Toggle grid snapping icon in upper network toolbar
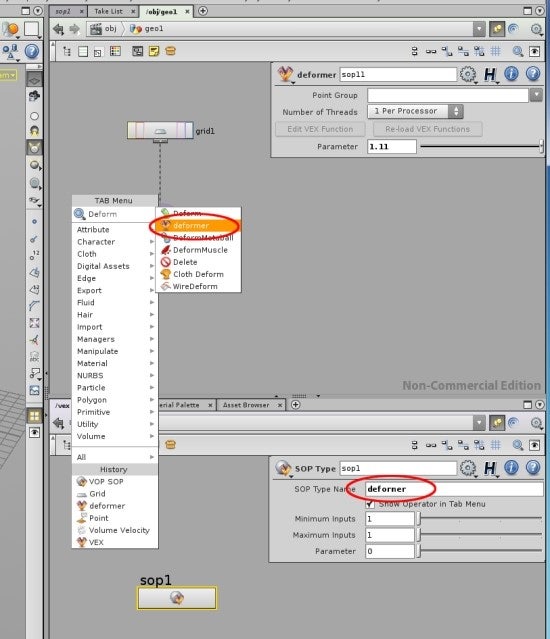 (x=495, y=51)
